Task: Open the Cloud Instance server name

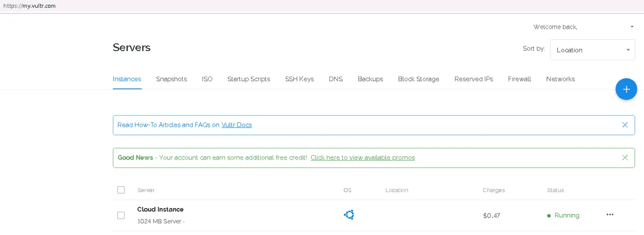Action: (160, 209)
